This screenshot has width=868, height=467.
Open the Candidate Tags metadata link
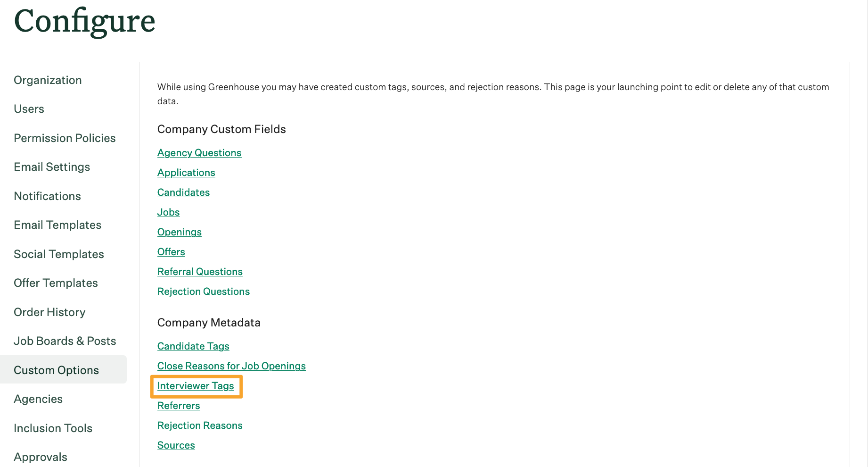coord(193,346)
